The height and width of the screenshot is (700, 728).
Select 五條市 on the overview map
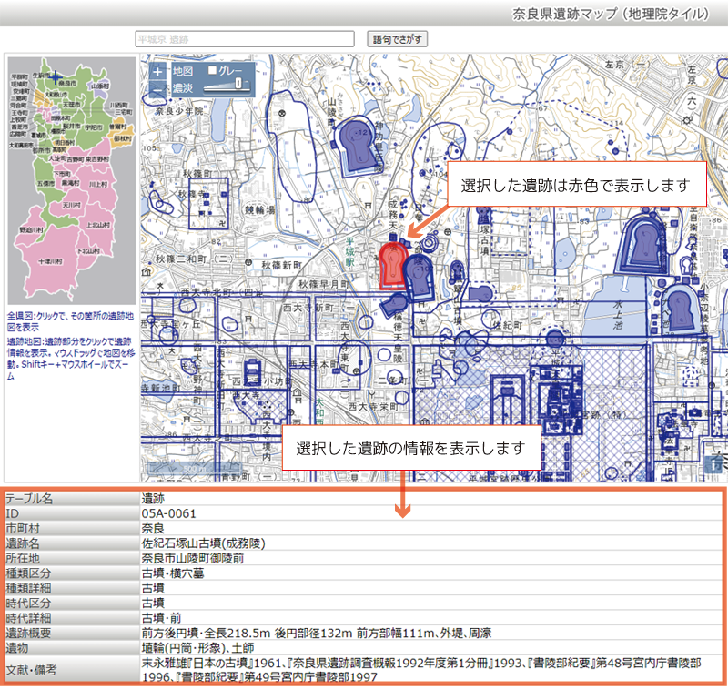point(45,184)
